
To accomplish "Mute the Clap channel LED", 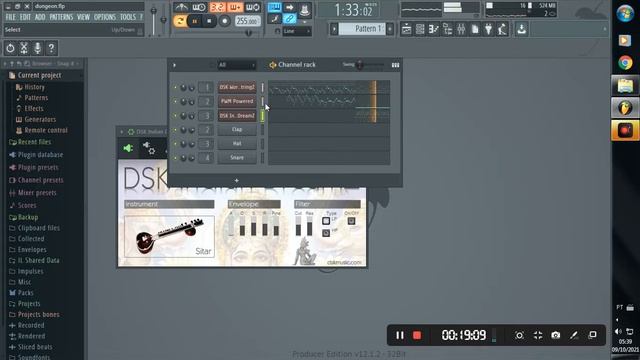I will (176, 130).
